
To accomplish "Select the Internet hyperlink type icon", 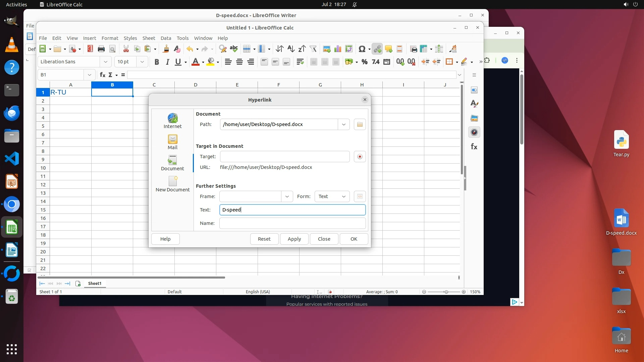I will click(172, 121).
